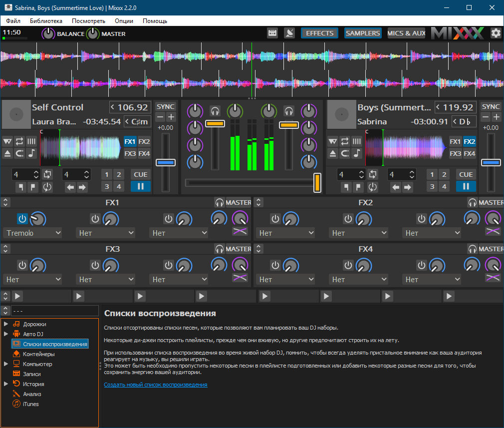Click CUE on the Boys deck
The height and width of the screenshot is (428, 504).
(x=466, y=174)
